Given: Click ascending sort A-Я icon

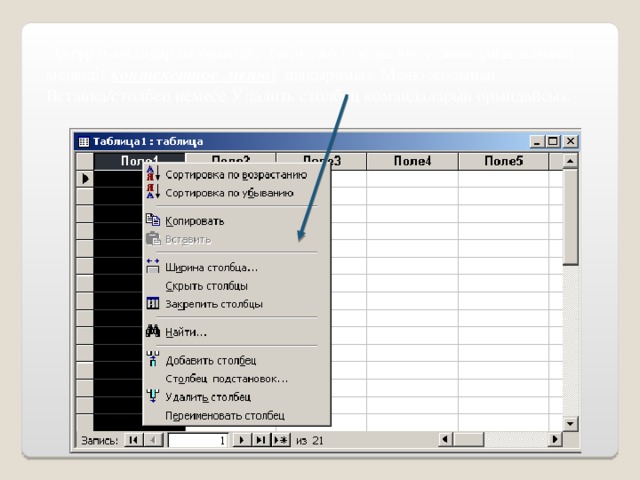Looking at the screenshot, I should pos(153,173).
